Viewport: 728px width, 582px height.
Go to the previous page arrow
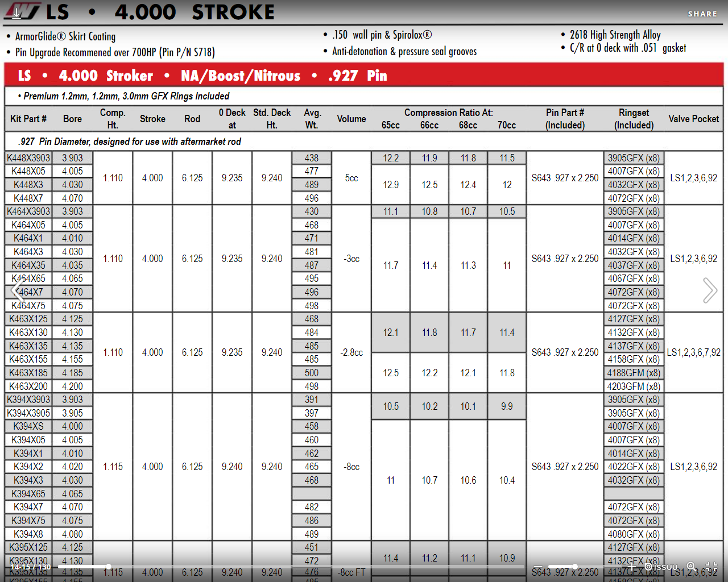tap(18, 291)
